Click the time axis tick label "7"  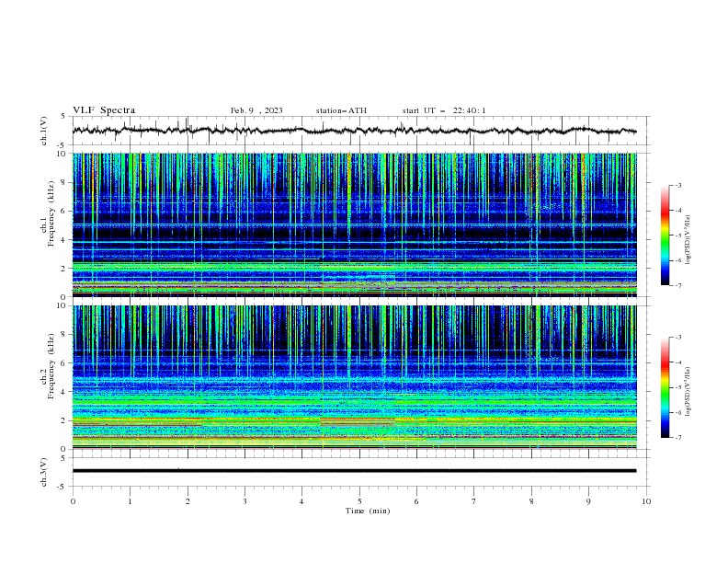[x=474, y=501]
